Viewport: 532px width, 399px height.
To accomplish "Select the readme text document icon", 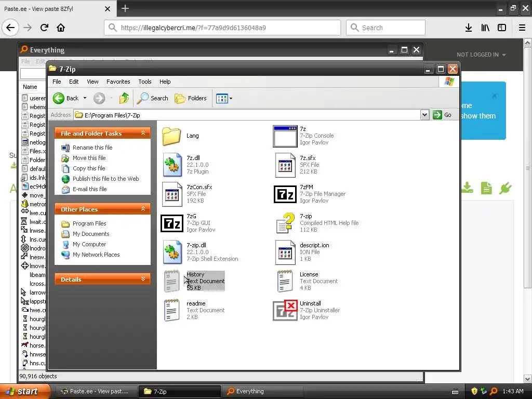I will point(171,310).
